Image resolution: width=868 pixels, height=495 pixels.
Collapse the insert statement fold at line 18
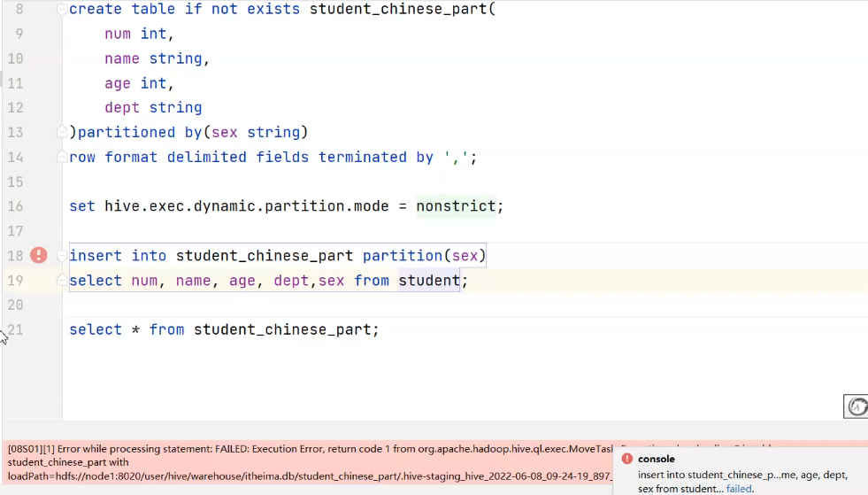[x=61, y=256]
